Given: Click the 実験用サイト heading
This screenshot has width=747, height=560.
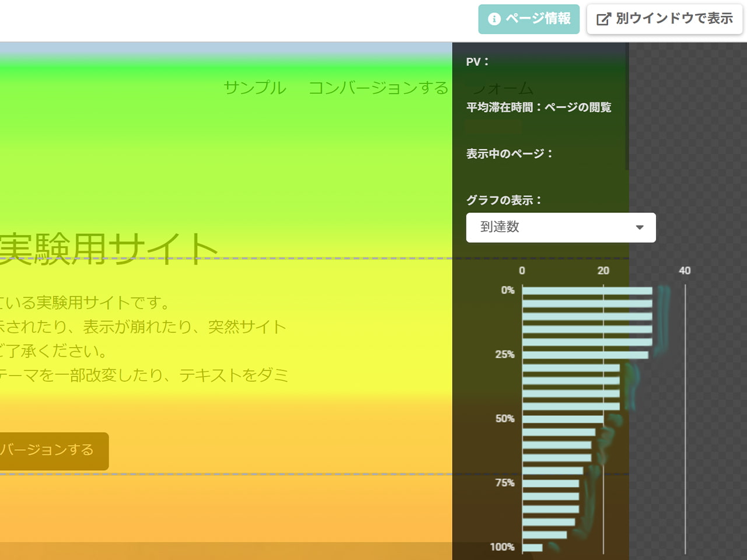Looking at the screenshot, I should coord(109,249).
